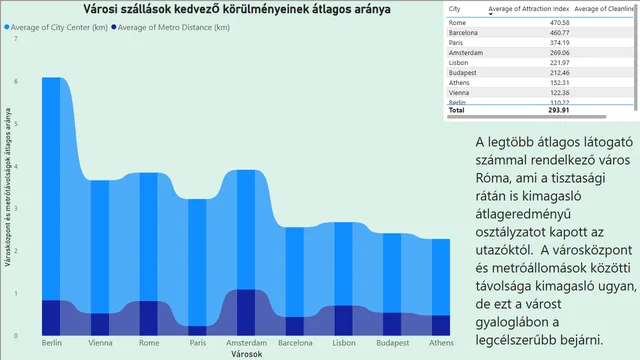Image resolution: width=640 pixels, height=360 pixels.
Task: Click the table's horizontal scrollbar
Action: [x=527, y=117]
